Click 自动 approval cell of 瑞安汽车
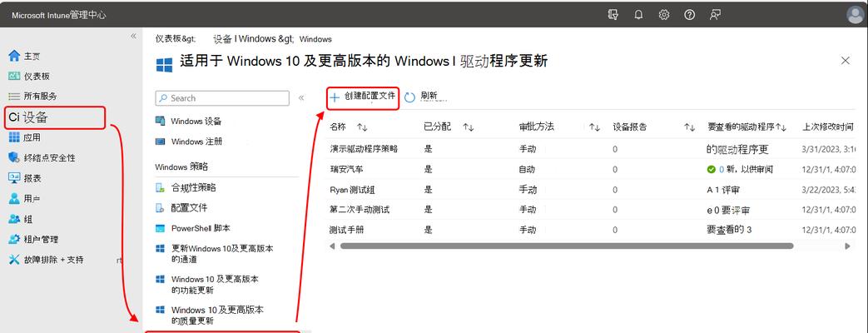Screen dimensions: 868x333 527,169
